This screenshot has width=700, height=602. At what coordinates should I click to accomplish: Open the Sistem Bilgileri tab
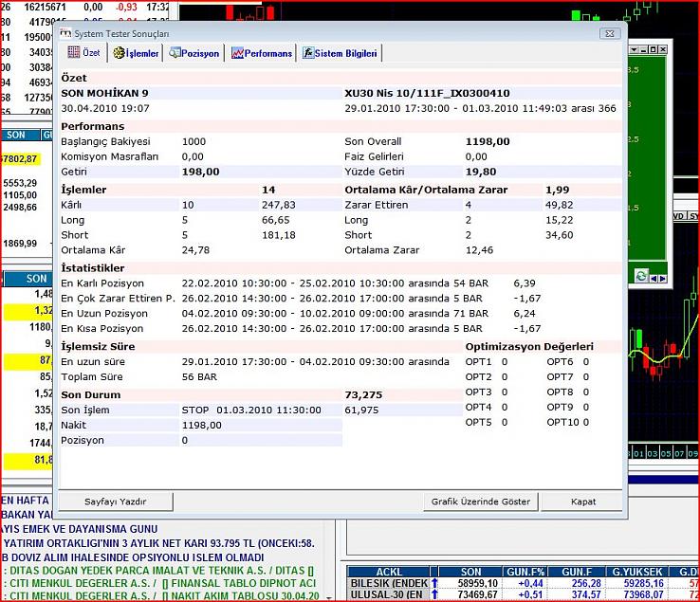(340, 53)
